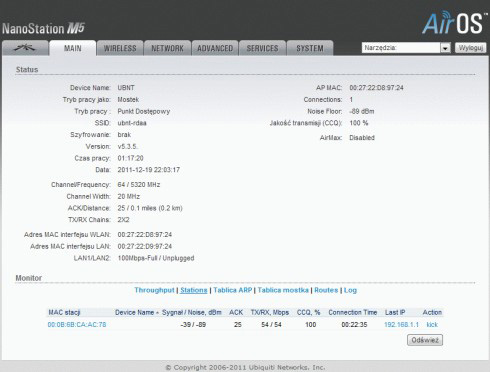The width and height of the screenshot is (490, 372).
Task: Click the Wyloguj logout button
Action: click(471, 48)
